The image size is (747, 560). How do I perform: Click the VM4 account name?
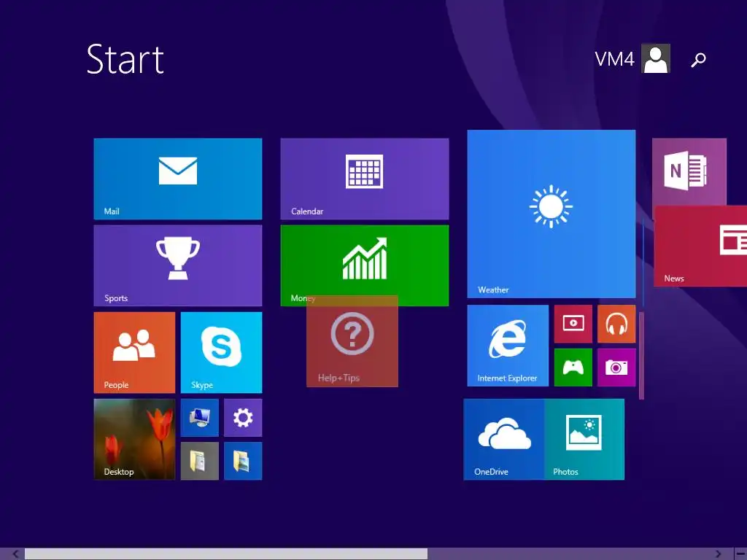[614, 59]
